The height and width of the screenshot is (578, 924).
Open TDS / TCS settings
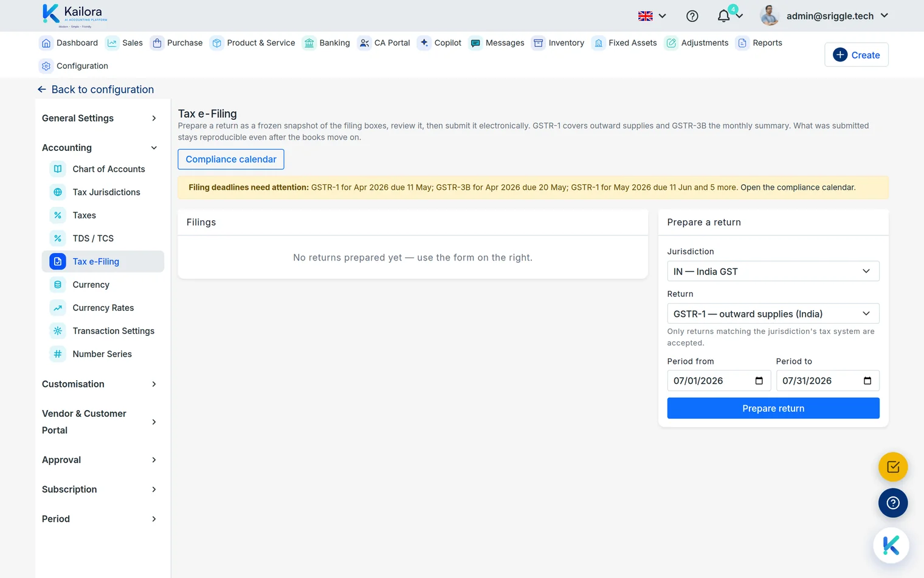tap(103, 239)
